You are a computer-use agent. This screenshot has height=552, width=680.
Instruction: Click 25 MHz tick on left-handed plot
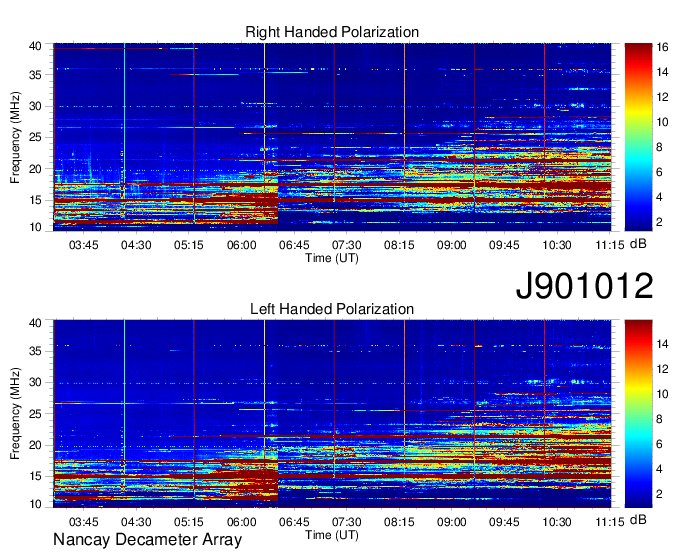coord(36,414)
